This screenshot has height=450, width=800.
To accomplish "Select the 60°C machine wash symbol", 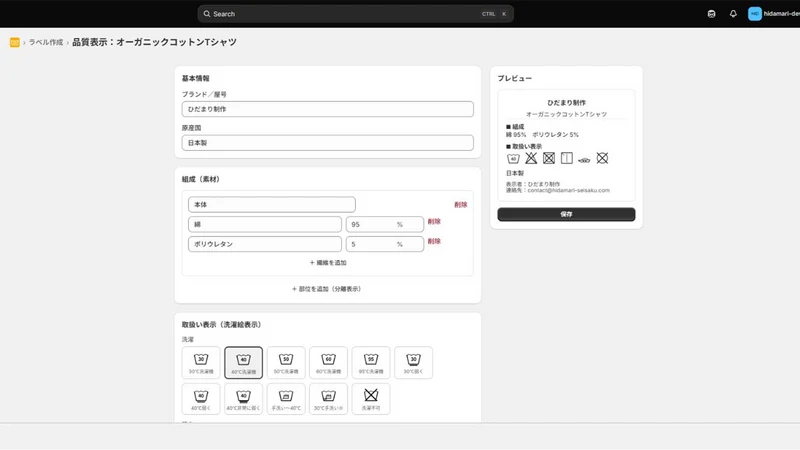I will click(329, 363).
